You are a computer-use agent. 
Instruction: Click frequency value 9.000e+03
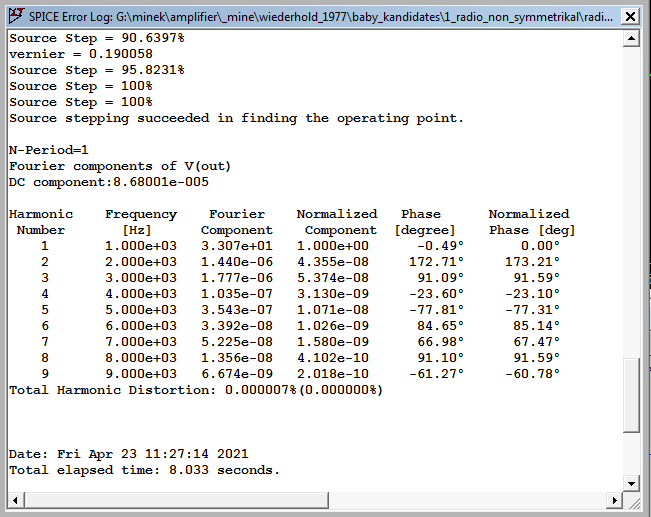(x=141, y=374)
